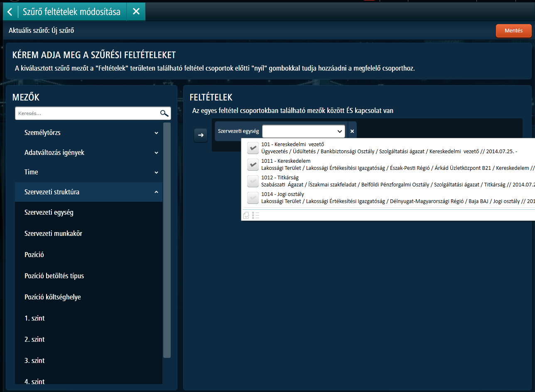Check the 101 - Kereskedelmi vezető checkbox
Image resolution: width=535 pixels, height=392 pixels.
click(253, 148)
